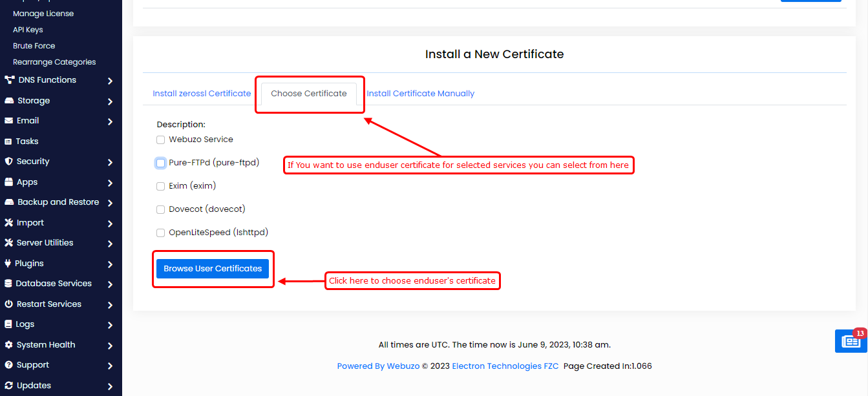Click the Database Services icon
Viewport: 868px width, 396px height.
tap(8, 284)
